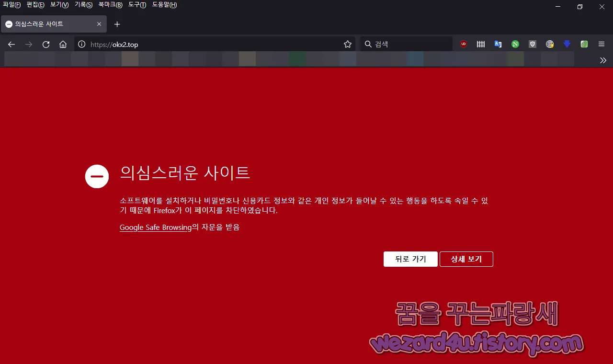613x364 pixels.
Task: Click the 뒤로 가기 button
Action: 410,259
